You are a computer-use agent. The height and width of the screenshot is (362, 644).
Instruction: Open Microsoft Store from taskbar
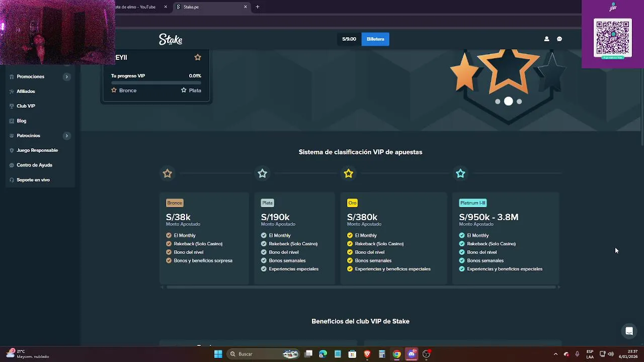point(353,354)
